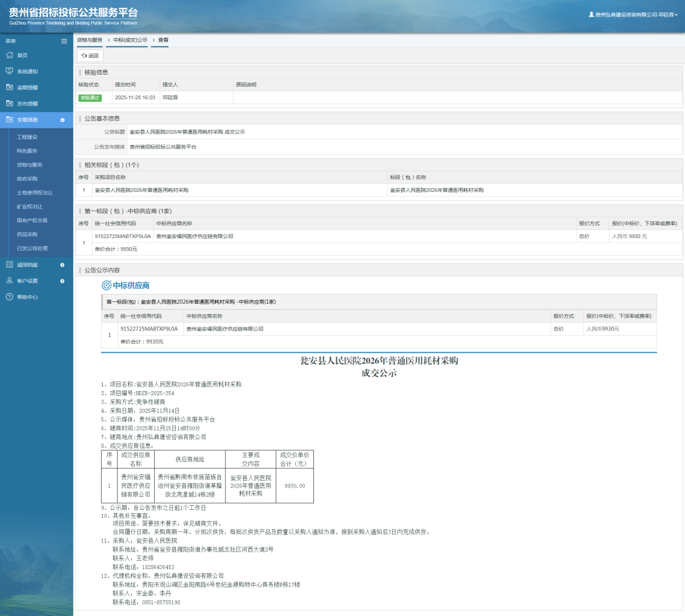Click the green 核验通过 status badge
The height and width of the screenshot is (616, 685).
click(x=90, y=98)
